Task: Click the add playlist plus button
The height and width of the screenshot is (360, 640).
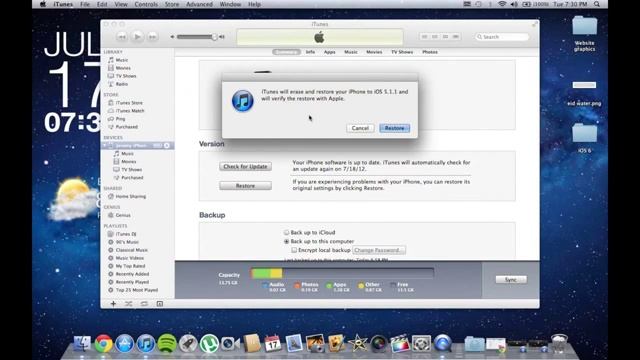Action: [113, 304]
